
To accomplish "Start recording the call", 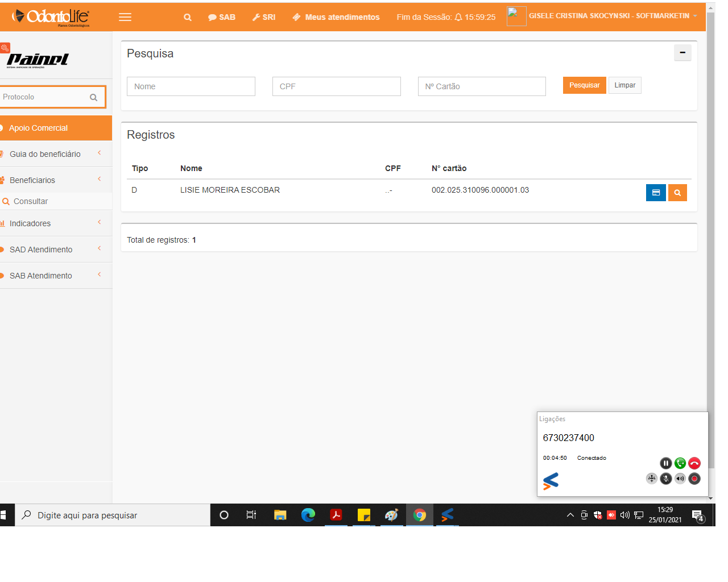I will click(694, 479).
